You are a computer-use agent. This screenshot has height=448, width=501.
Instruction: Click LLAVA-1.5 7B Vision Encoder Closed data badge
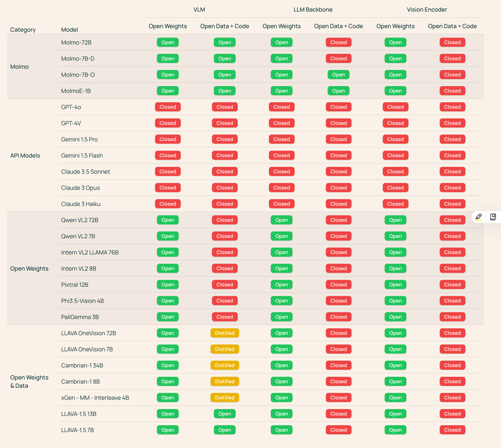coord(452,430)
